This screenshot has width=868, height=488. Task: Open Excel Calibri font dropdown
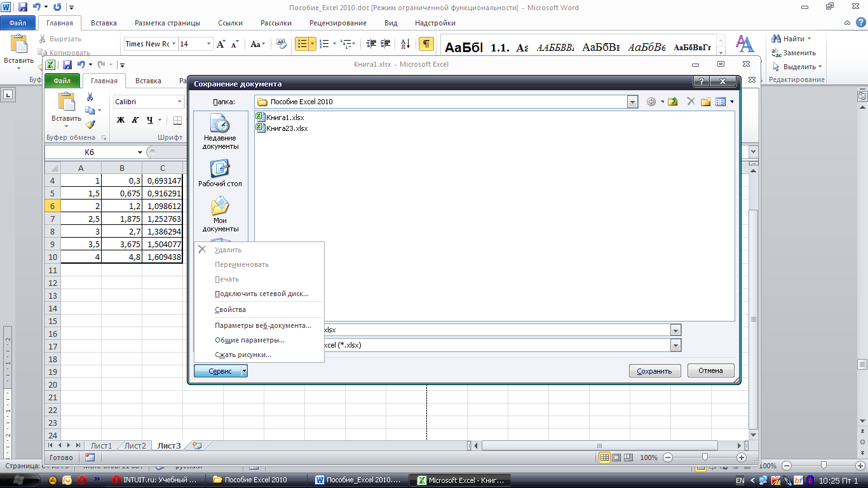click(x=179, y=102)
